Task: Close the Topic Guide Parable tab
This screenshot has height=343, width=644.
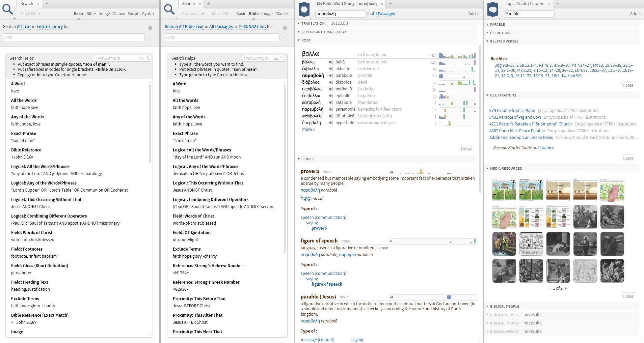Action: 549,4
